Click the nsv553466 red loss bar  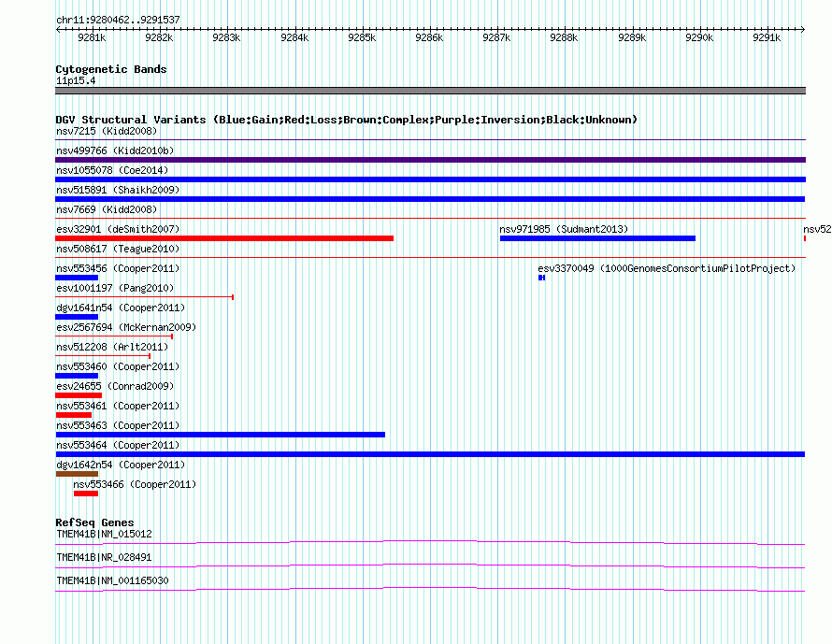[x=86, y=494]
